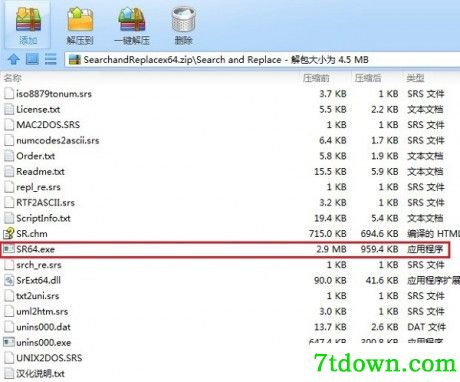Sort by the 压缩后 column header
The height and width of the screenshot is (382, 460).
[368, 78]
